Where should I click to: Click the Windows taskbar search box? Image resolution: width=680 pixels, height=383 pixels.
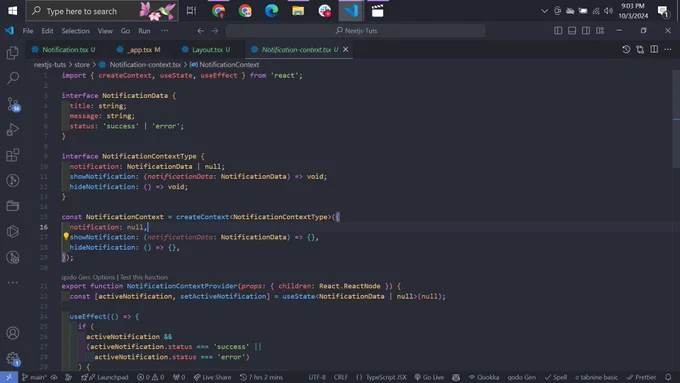point(102,11)
